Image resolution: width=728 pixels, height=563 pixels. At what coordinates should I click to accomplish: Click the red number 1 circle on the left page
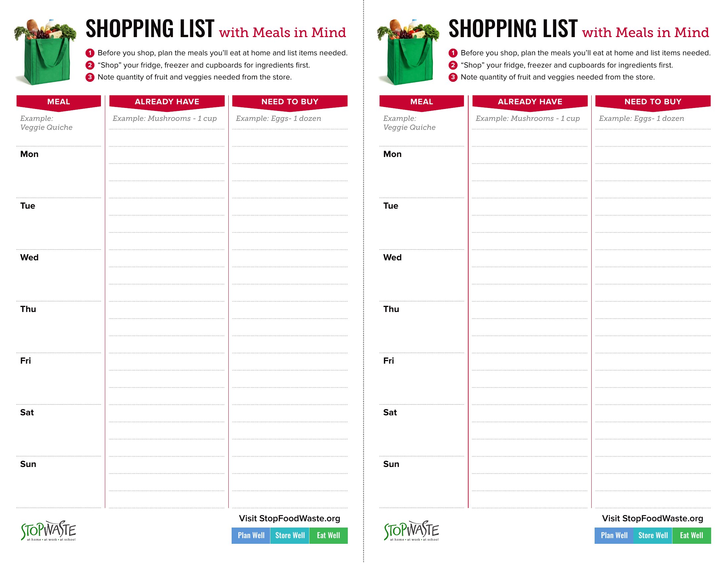pyautogui.click(x=90, y=53)
